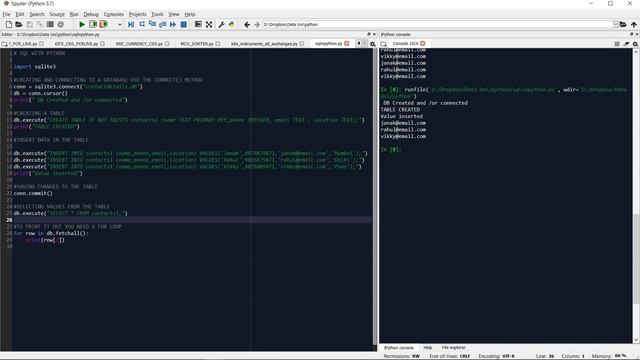Viewport: 640px width, 360px height.
Task: Switch to the MCX_SORTER.py editor tab
Action: point(197,44)
